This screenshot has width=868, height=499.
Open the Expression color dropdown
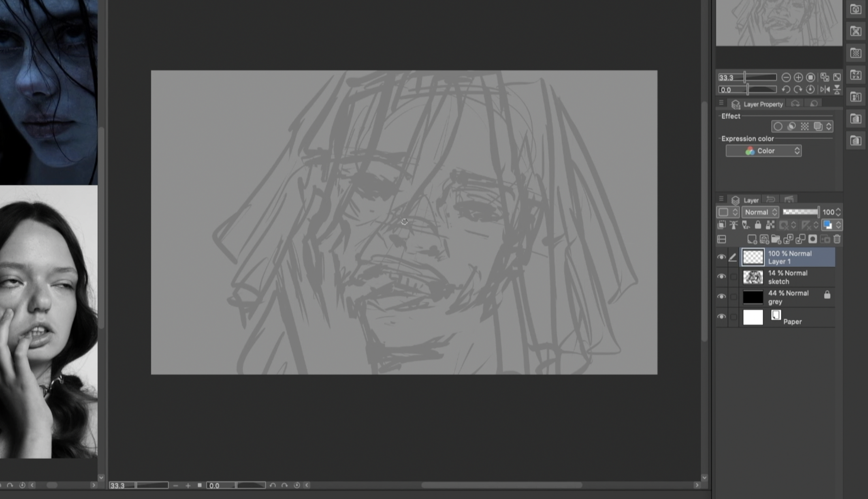tap(763, 151)
